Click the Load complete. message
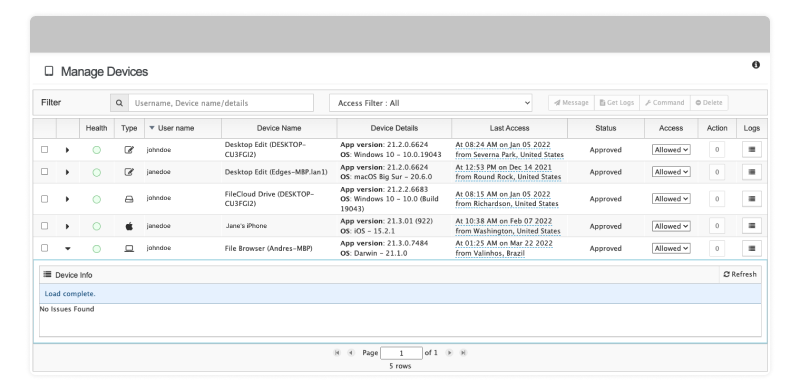Viewport: 800px width, 392px height. [70, 294]
